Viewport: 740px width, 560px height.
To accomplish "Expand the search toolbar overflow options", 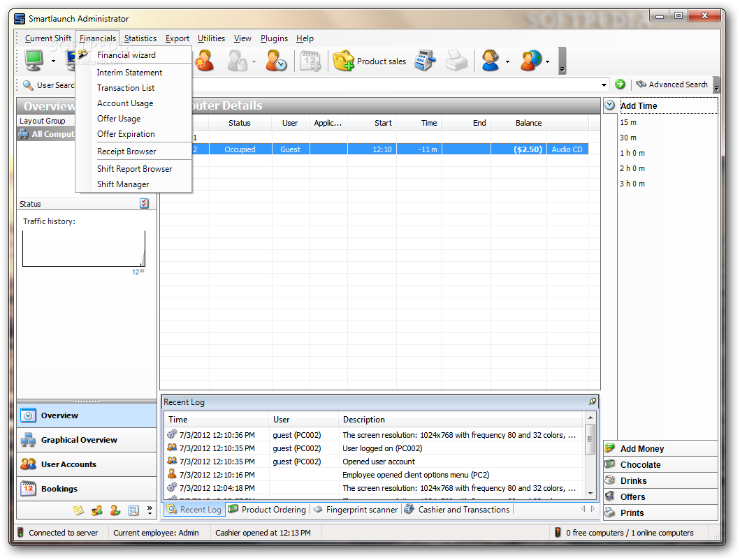I will pyautogui.click(x=716, y=85).
